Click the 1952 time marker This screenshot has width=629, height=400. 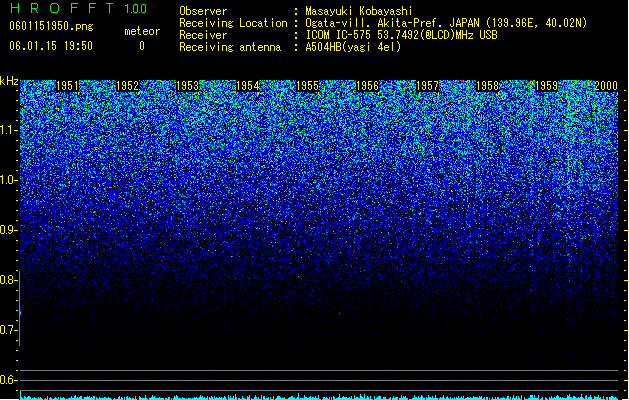click(x=127, y=86)
